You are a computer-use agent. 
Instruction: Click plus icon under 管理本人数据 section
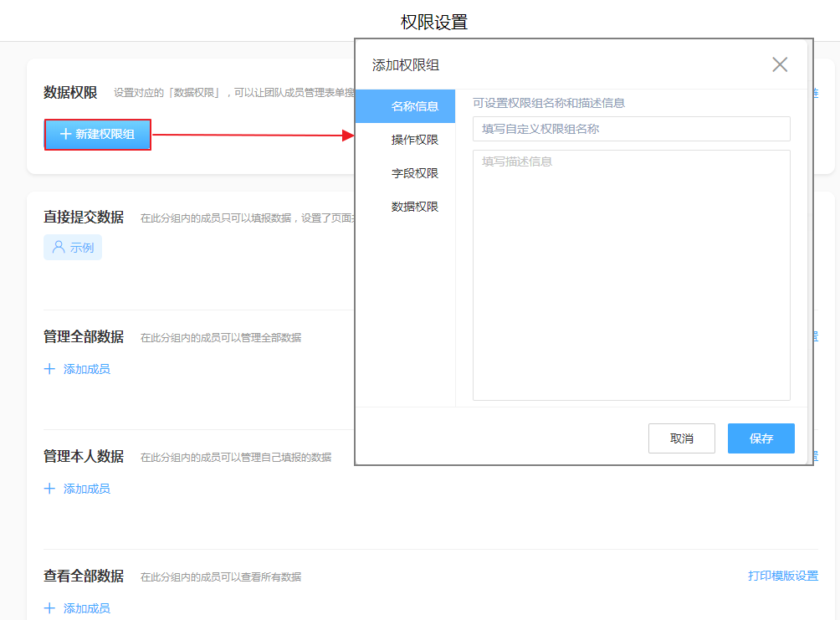tap(49, 489)
